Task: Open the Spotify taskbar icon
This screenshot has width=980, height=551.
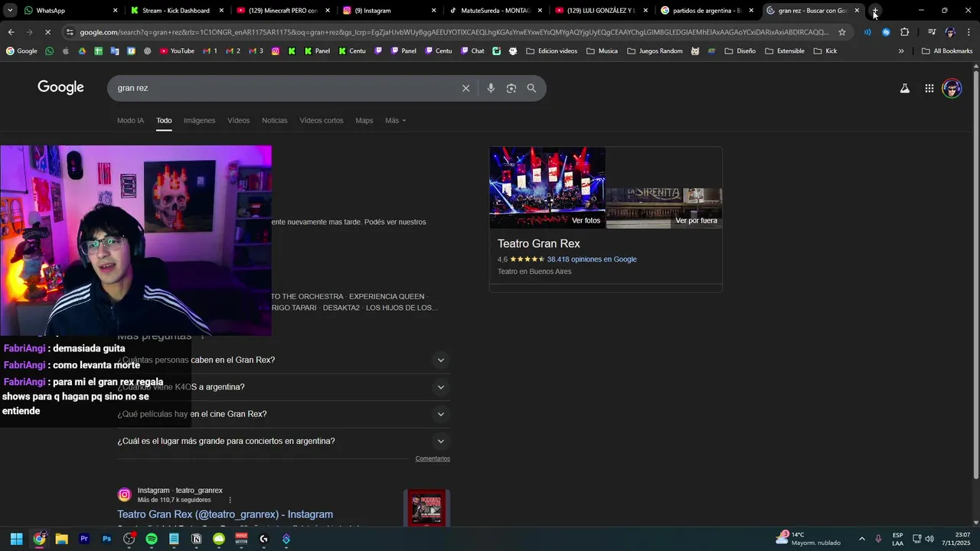Action: [152, 539]
